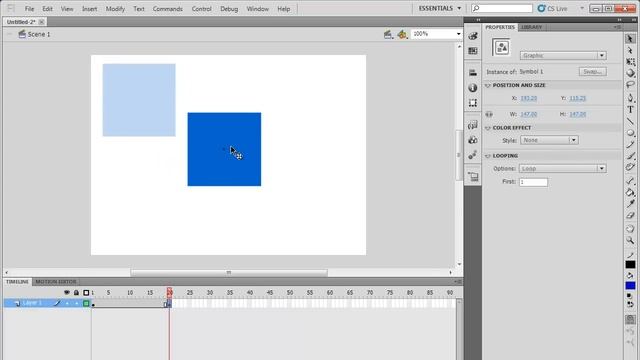Select the Text tool
This screenshot has height=360, width=640.
[x=630, y=109]
